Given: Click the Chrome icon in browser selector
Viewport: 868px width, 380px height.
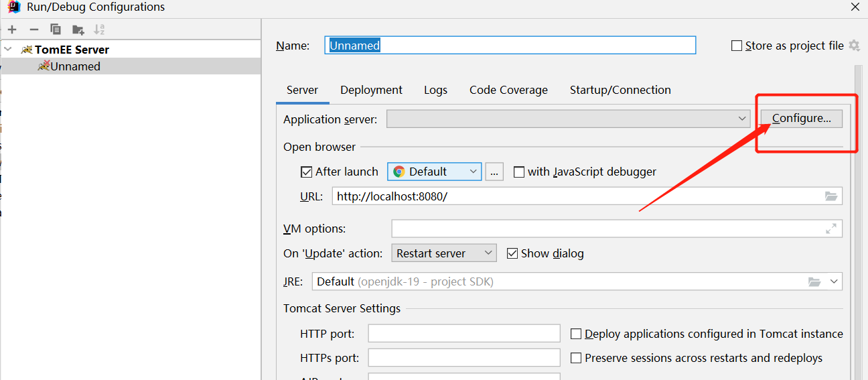Looking at the screenshot, I should click(x=399, y=172).
